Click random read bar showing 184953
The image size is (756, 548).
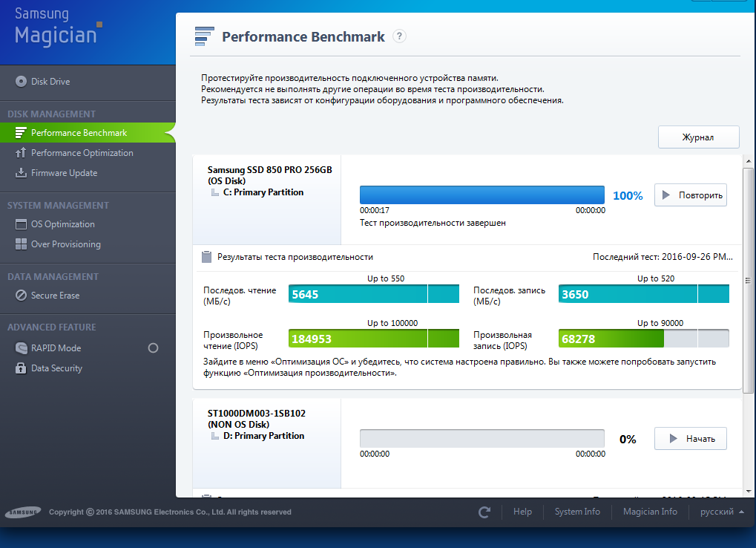point(374,339)
